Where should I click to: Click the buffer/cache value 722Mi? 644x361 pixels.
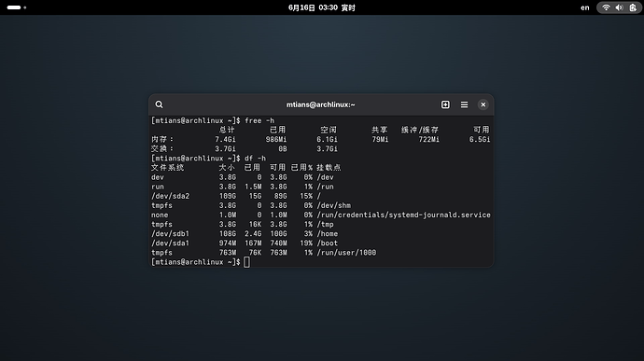[x=428, y=139]
